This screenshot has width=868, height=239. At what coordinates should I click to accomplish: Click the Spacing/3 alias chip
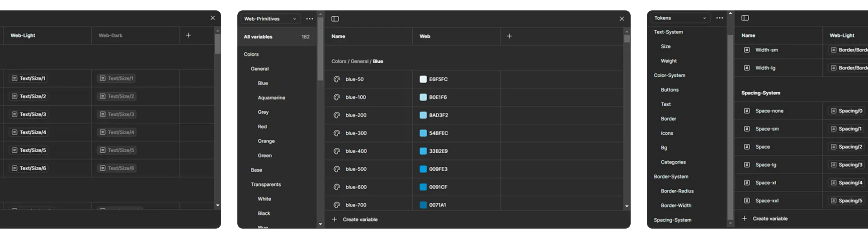847,164
